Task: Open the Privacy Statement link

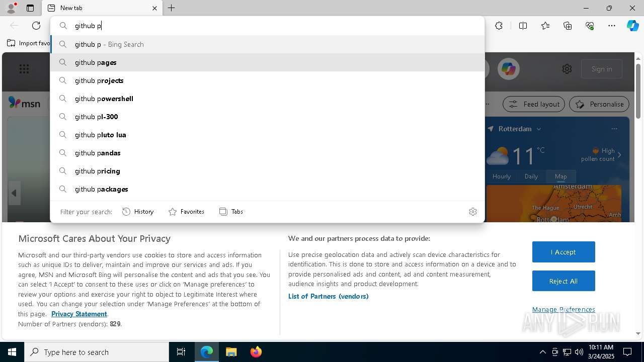Action: click(x=79, y=314)
